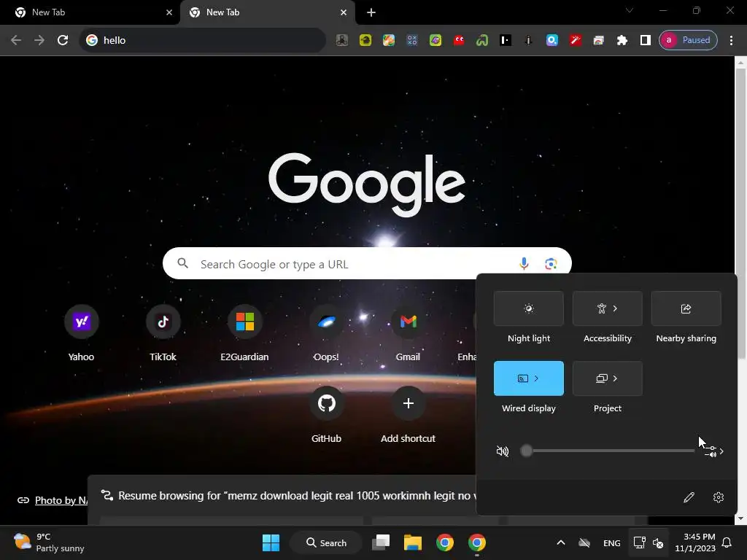Click the taskbar Search box
Screen dimensions: 747x560
coord(326,542)
